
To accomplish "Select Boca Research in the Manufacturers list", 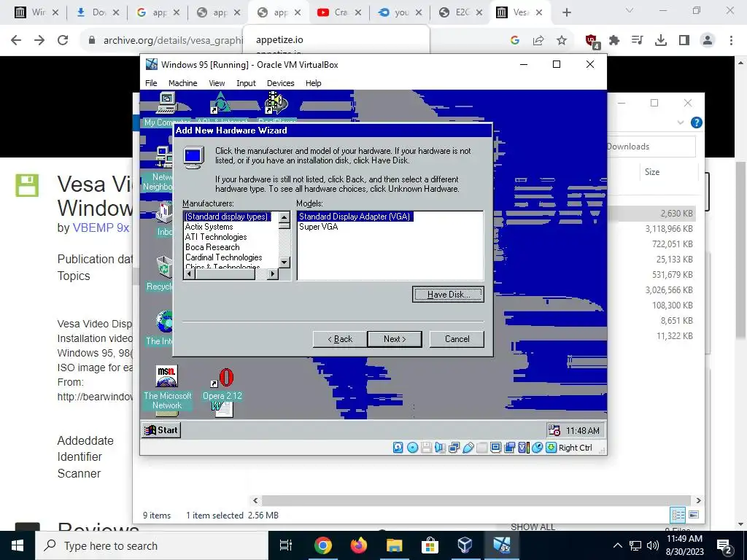I will (x=212, y=247).
